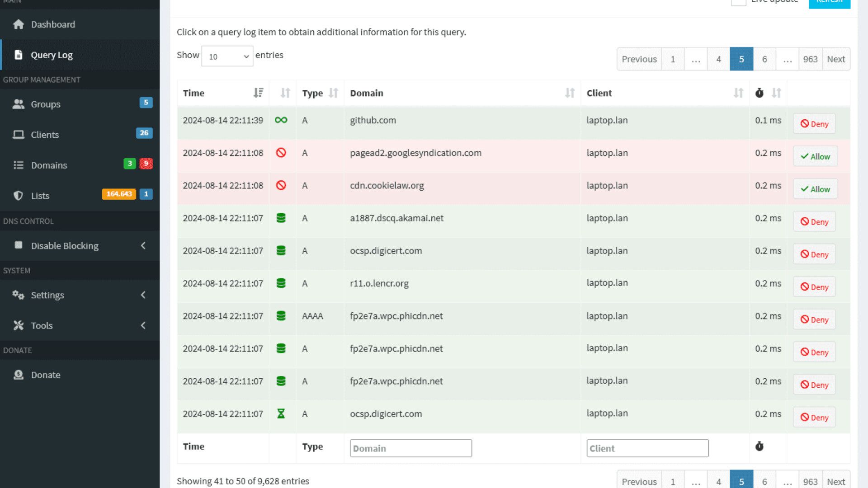
Task: Jump to page 963 at top
Action: tap(810, 59)
